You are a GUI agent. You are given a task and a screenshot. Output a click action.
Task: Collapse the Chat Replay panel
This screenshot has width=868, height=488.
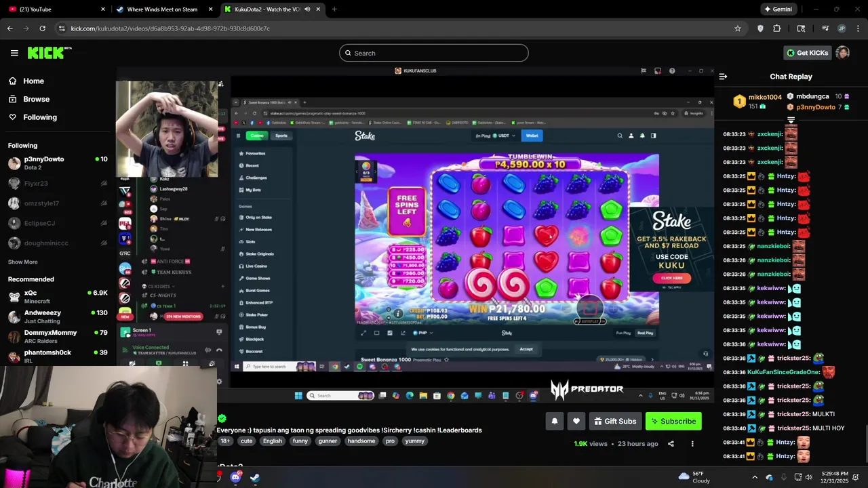(723, 77)
